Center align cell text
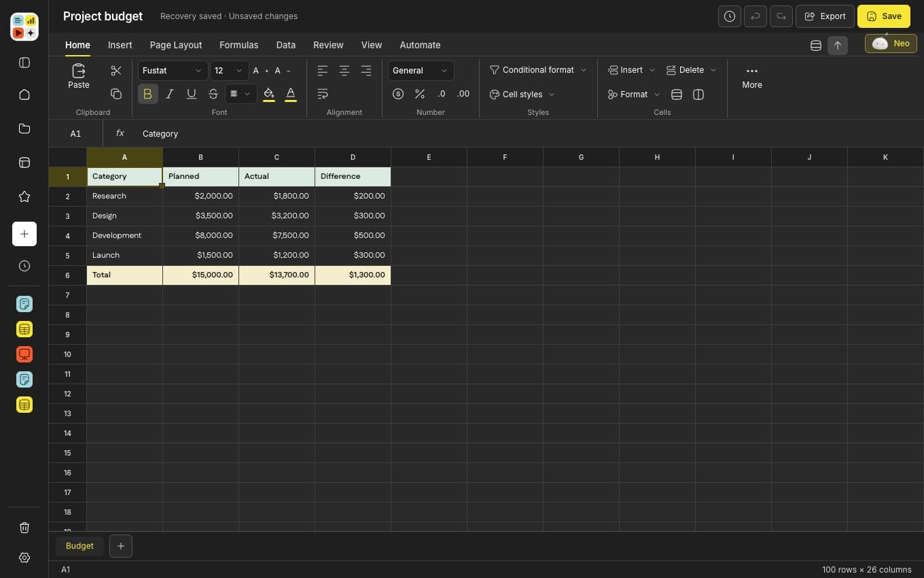 (x=344, y=71)
